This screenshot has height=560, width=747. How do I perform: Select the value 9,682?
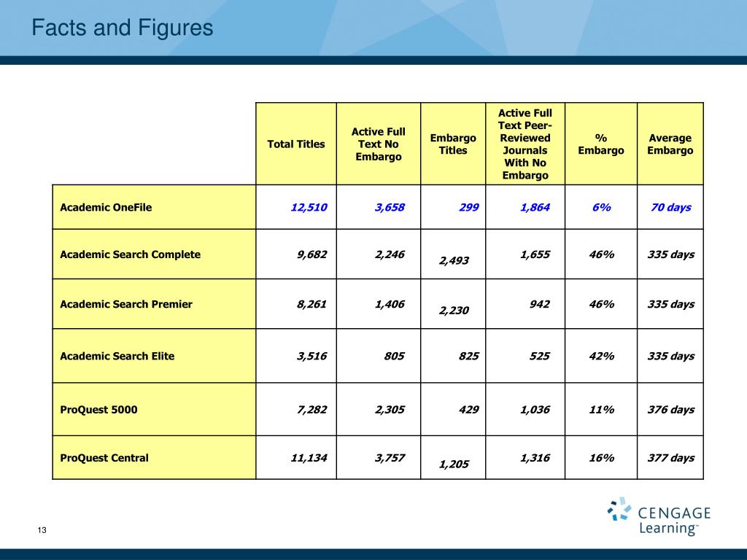(311, 254)
